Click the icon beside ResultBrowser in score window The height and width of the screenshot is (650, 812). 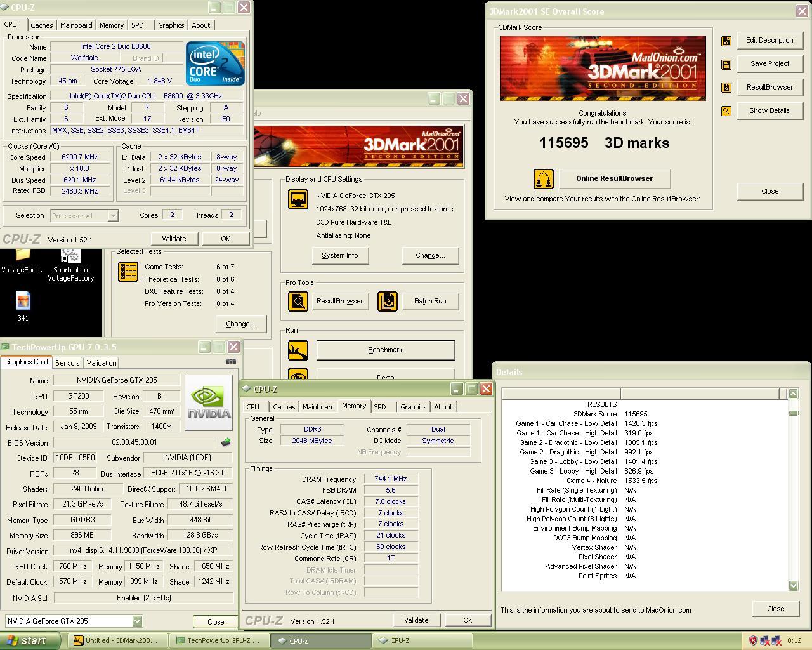726,88
